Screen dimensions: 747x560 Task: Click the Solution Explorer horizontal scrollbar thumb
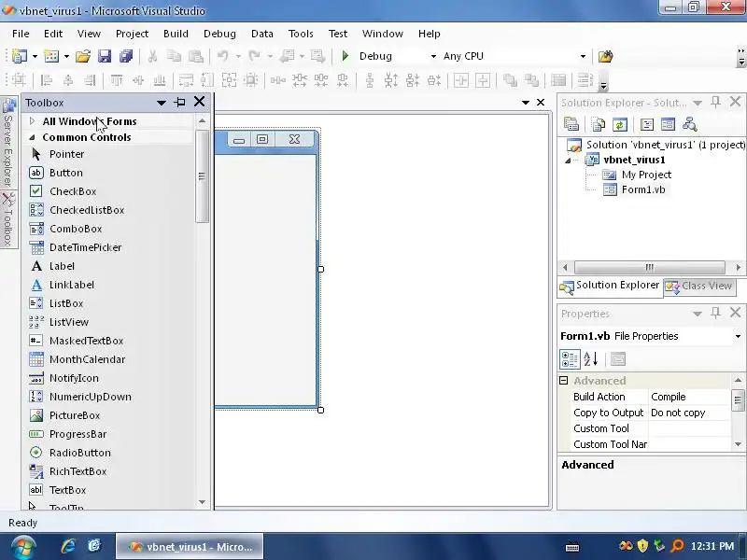pyautogui.click(x=649, y=267)
